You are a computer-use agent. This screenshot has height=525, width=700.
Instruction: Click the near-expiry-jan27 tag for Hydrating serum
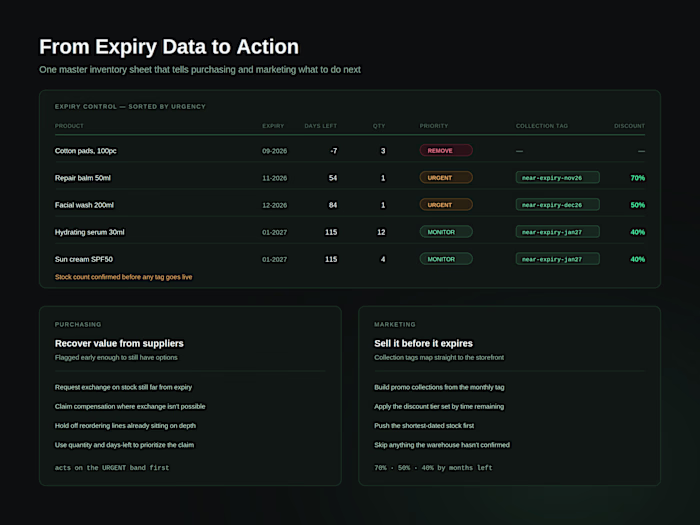(x=557, y=232)
